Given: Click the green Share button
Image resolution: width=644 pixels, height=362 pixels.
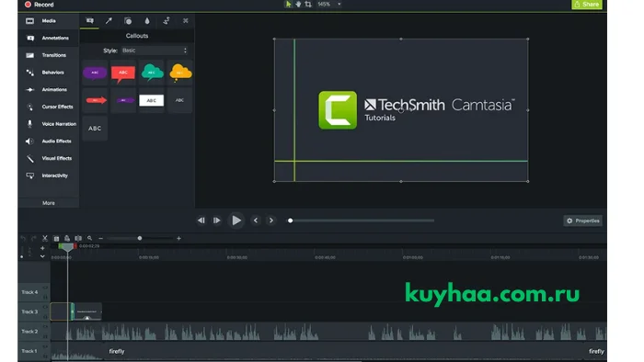Looking at the screenshot, I should [587, 5].
